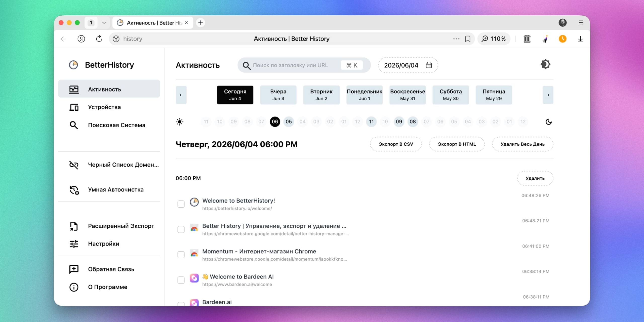This screenshot has width=644, height=322.
Task: Click the site identity icon in address bar
Action: click(116, 39)
